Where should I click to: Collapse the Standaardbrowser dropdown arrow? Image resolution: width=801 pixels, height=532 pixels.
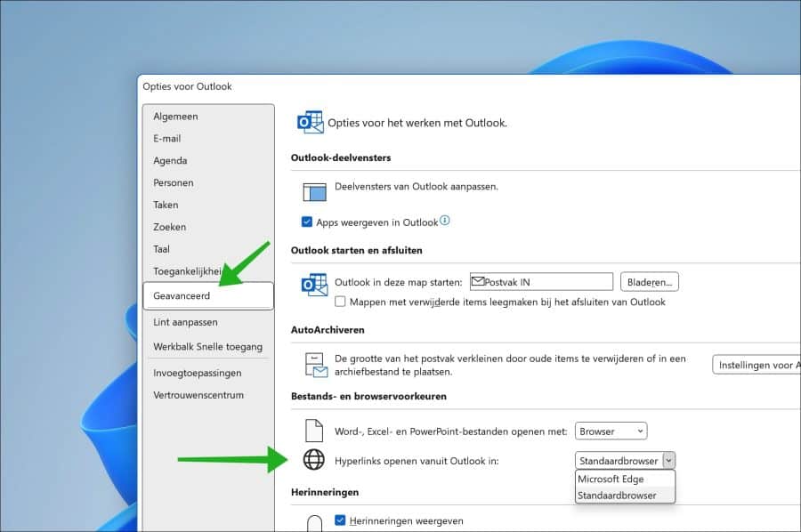click(668, 460)
